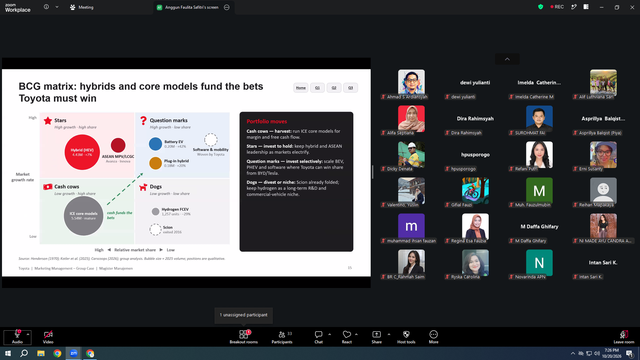Open the React emoji menu
The width and height of the screenshot is (640, 360).
tap(347, 337)
